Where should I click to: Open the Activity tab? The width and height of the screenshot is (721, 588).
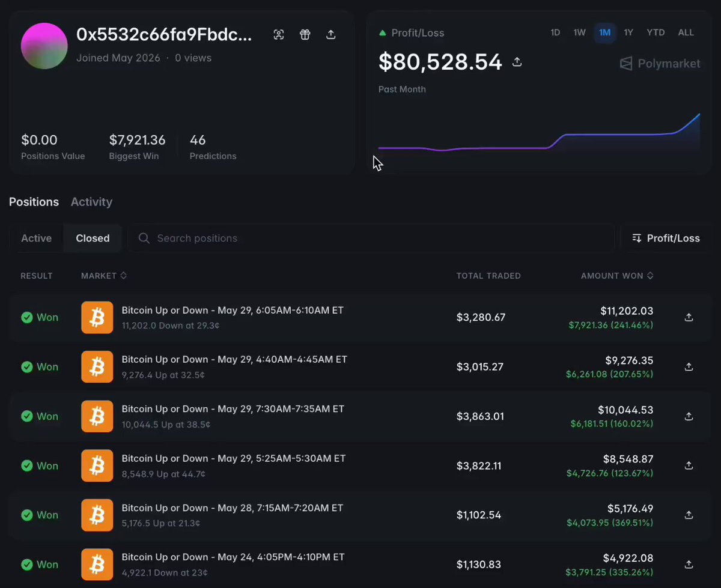coord(91,202)
